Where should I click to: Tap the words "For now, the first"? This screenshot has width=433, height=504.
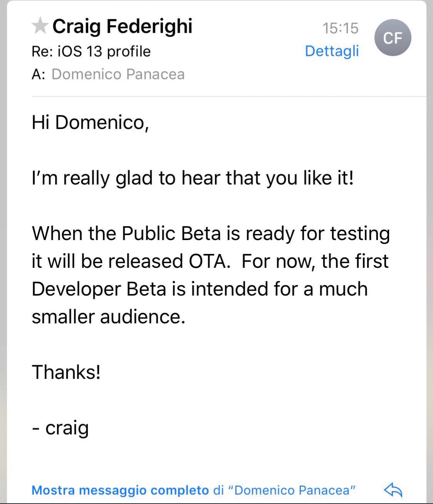click(x=315, y=261)
